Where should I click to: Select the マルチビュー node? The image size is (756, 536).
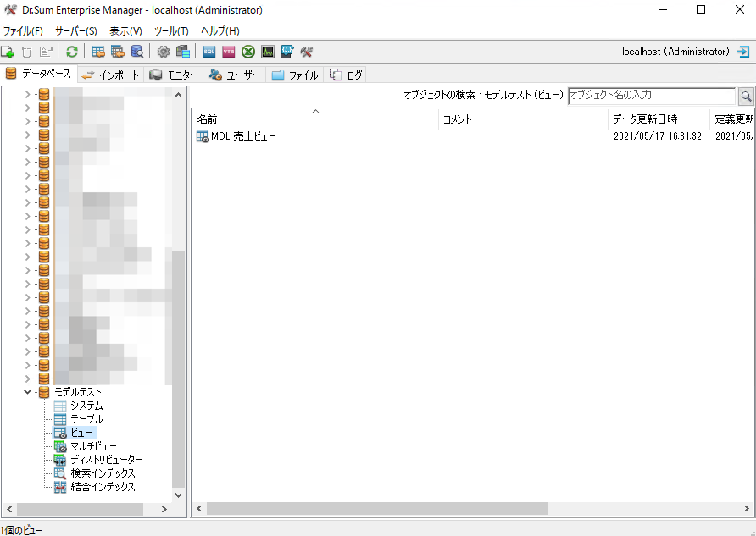click(x=93, y=446)
